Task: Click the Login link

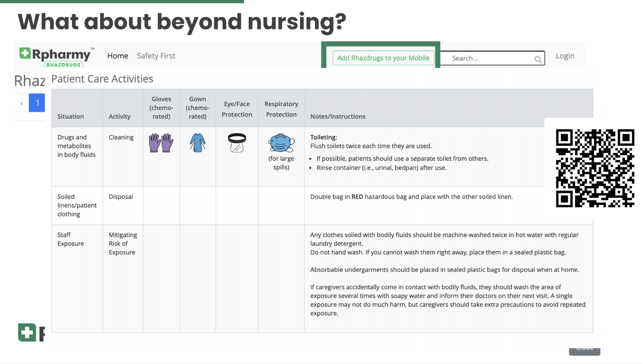Action: click(565, 56)
